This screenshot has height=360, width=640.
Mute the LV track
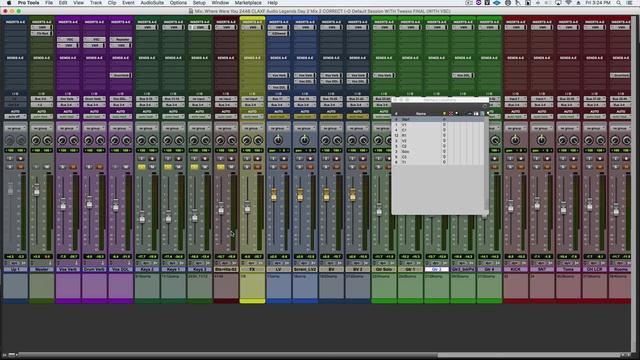pos(284,167)
